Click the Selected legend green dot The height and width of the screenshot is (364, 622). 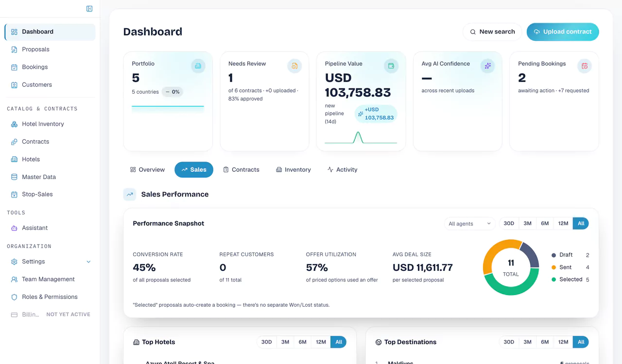[553, 280]
